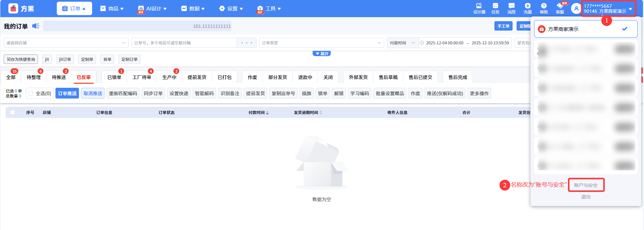Open the 任务 tasks icon

point(495,8)
